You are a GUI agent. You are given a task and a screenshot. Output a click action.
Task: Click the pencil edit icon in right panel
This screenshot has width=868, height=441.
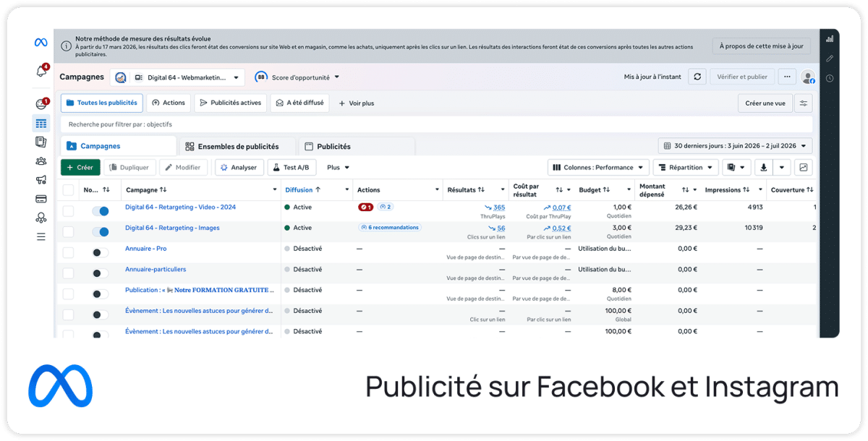pyautogui.click(x=830, y=59)
